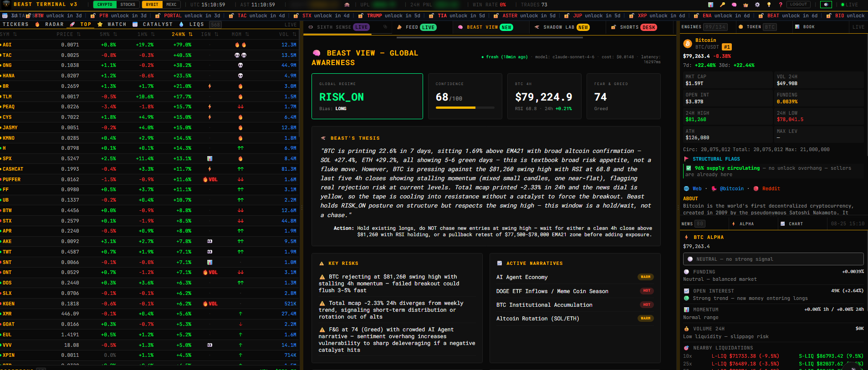Click the confidence 68/100 progress bar
Screen dimensions: 868x370
(465, 108)
